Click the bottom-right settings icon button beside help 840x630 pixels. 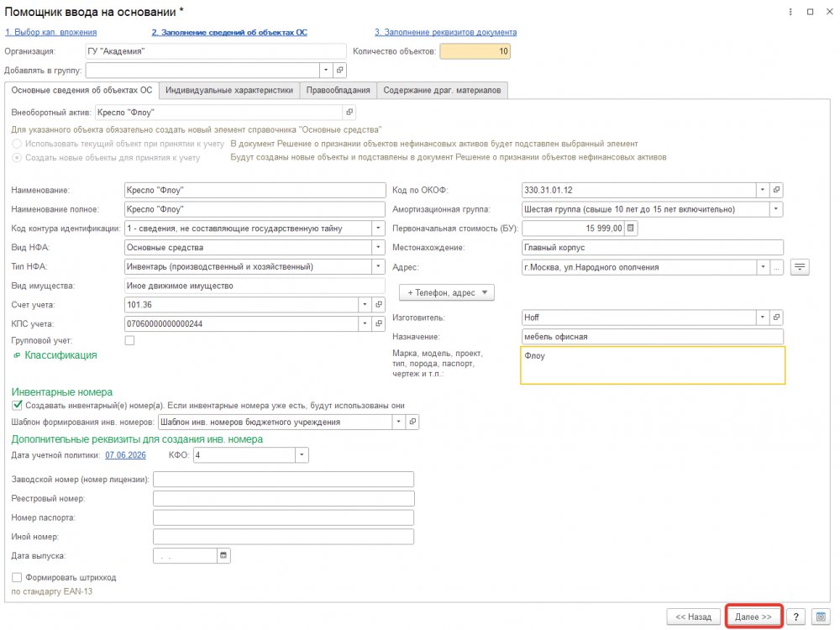pyautogui.click(x=821, y=617)
